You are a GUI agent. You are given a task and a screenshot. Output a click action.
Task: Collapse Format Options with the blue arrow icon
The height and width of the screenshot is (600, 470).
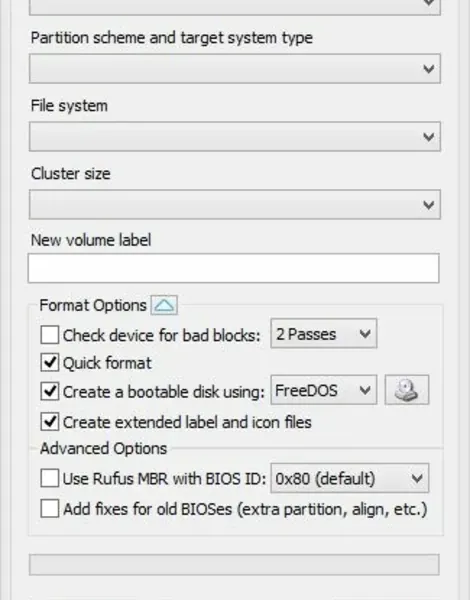[x=164, y=305]
